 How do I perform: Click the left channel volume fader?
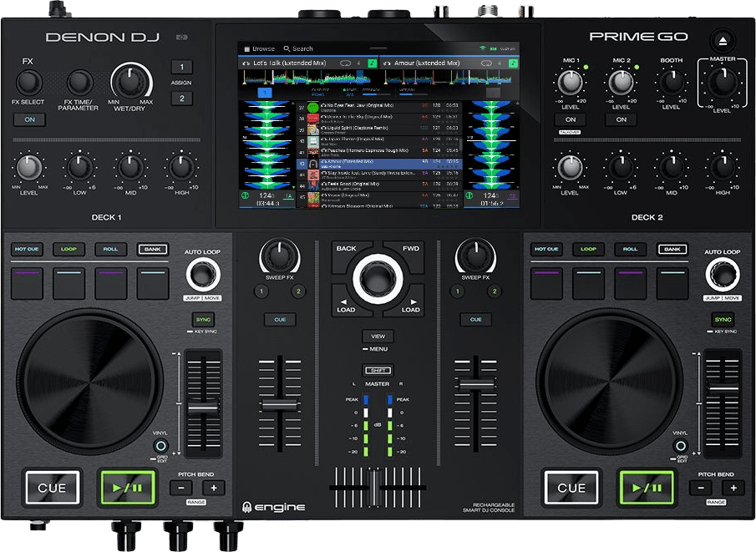(x=280, y=406)
